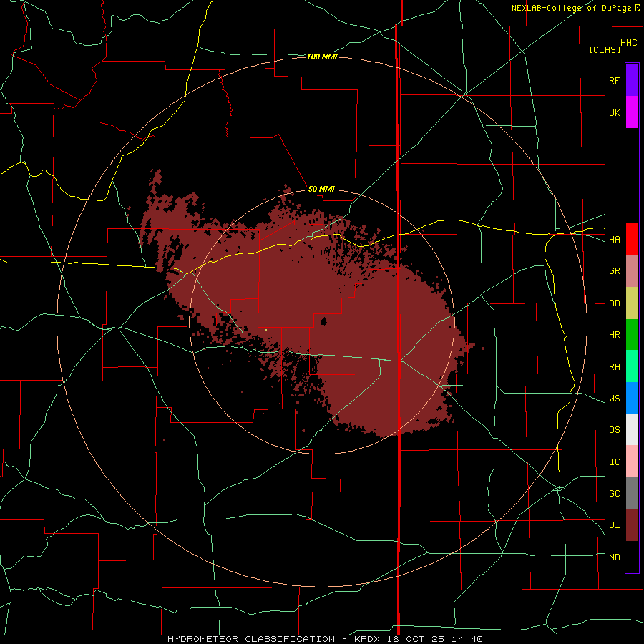
Task: Click the 'RF' legend label
Action: click(614, 80)
